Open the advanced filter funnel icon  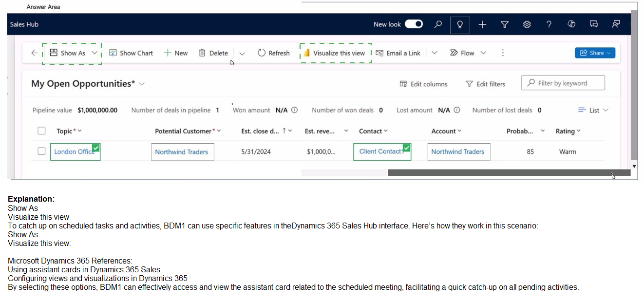click(x=505, y=24)
